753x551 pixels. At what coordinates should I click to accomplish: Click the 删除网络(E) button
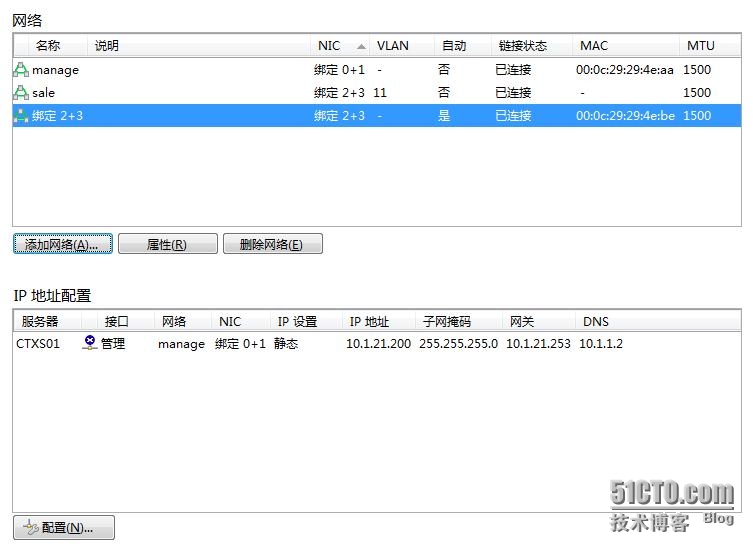click(x=273, y=244)
